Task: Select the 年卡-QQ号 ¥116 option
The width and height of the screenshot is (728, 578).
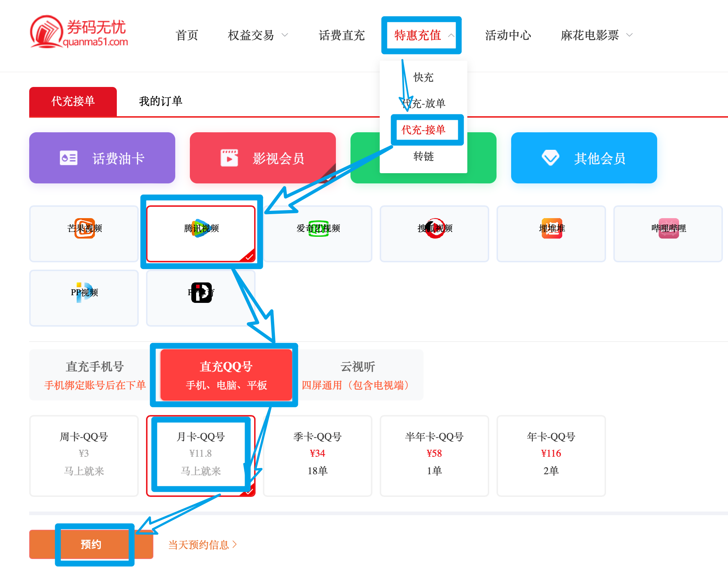Action: [x=551, y=456]
